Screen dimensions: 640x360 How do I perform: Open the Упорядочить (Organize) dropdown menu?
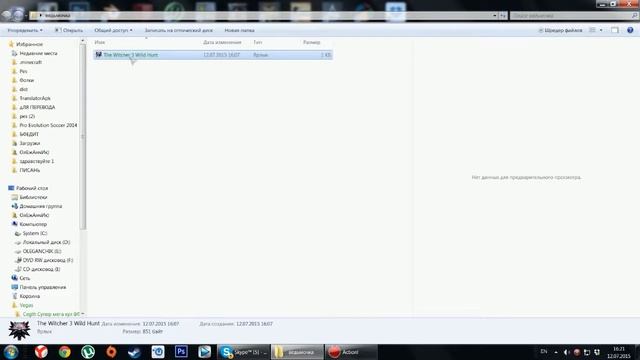(25, 30)
